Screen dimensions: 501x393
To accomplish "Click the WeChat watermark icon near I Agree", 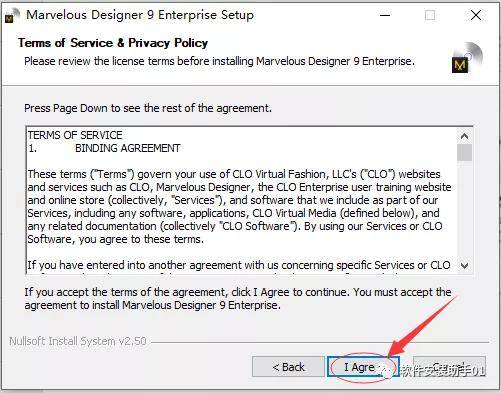I will point(389,370).
